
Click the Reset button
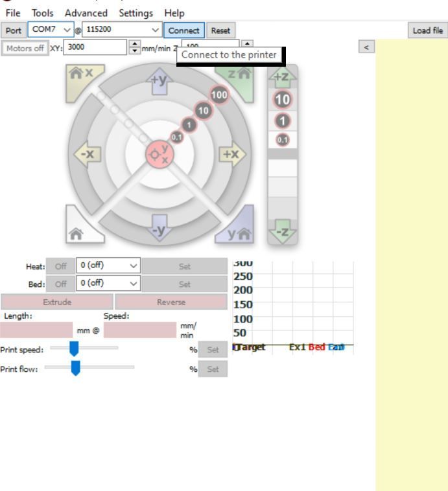(x=220, y=30)
